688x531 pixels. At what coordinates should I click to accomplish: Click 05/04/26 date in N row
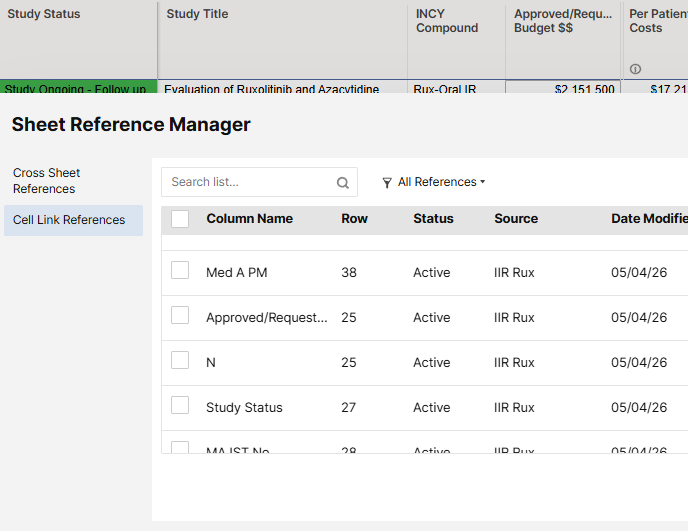click(639, 362)
